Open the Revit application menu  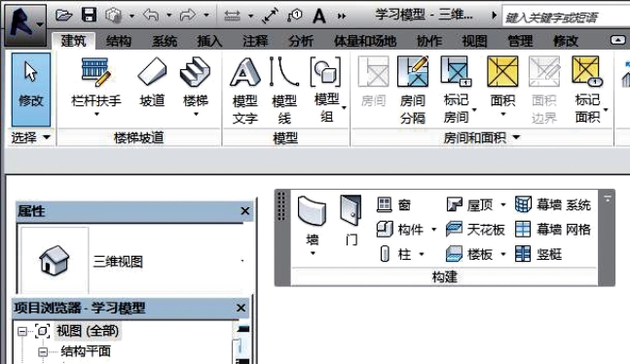[x=25, y=24]
